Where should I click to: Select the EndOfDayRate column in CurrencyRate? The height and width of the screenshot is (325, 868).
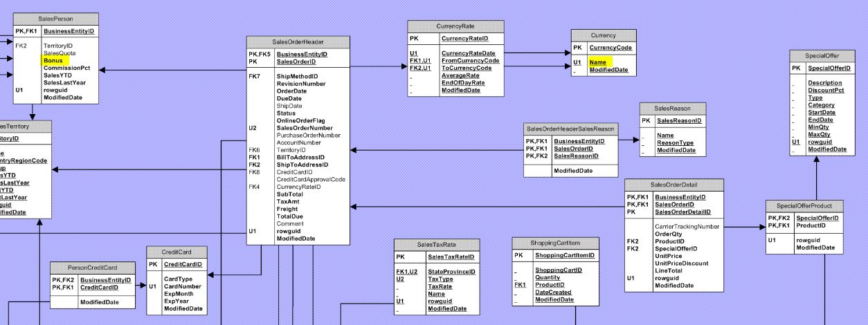pyautogui.click(x=463, y=83)
